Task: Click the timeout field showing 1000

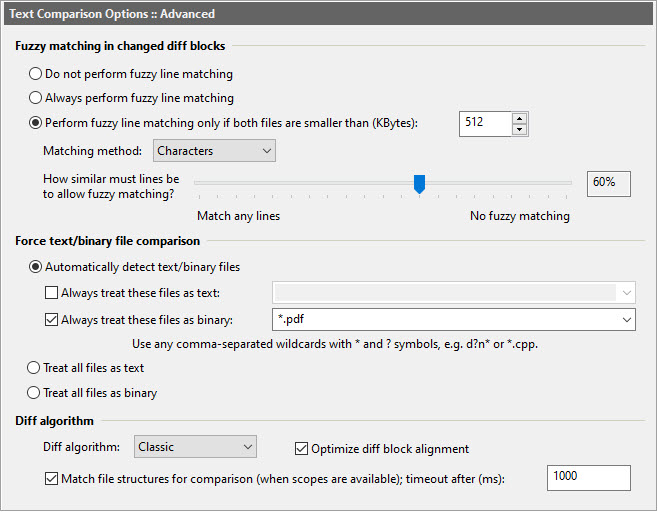Action: click(x=588, y=478)
